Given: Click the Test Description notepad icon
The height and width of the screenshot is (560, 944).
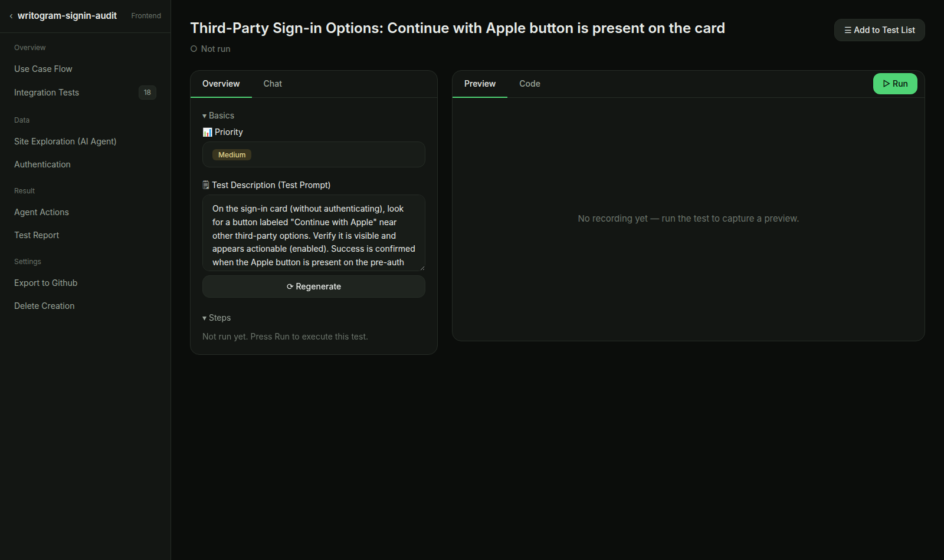Looking at the screenshot, I should [206, 185].
